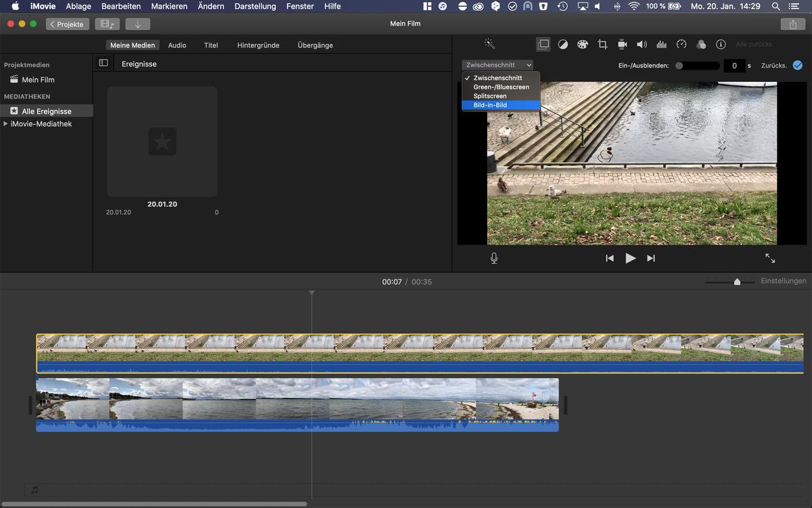
Task: Select the video overlay settings icon
Action: click(x=543, y=44)
